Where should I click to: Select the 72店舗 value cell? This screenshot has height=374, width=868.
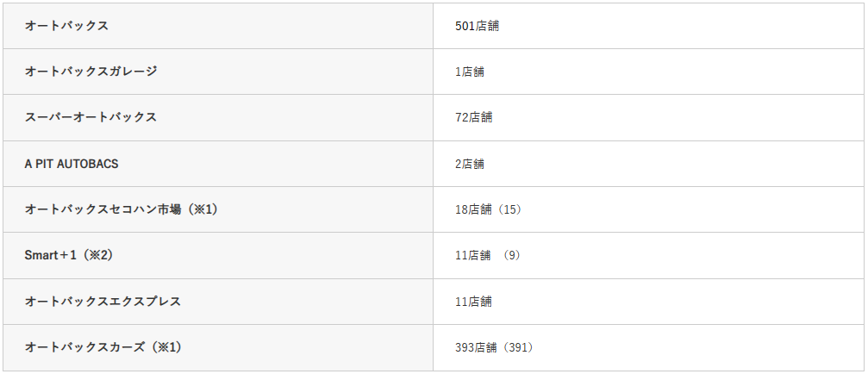pos(473,117)
